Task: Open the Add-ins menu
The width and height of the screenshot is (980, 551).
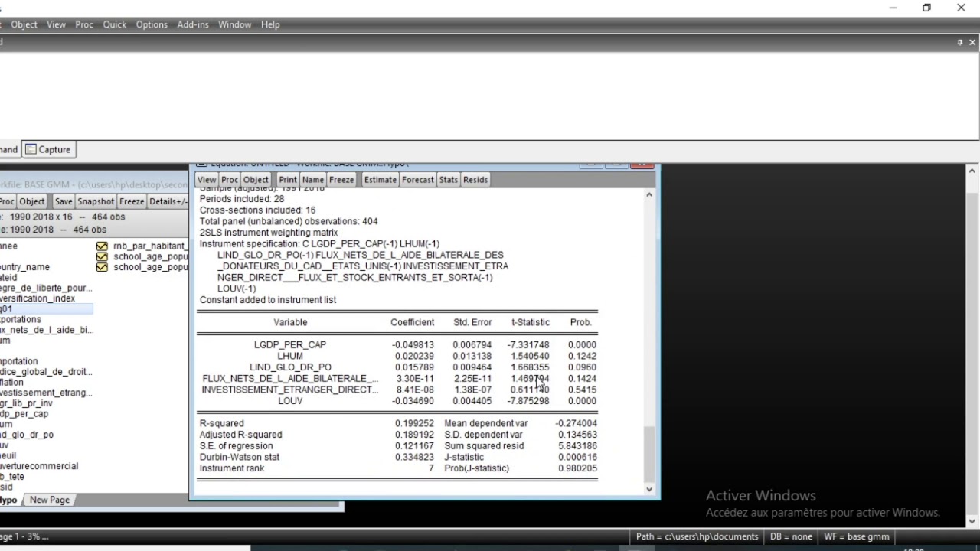Action: coord(193,24)
